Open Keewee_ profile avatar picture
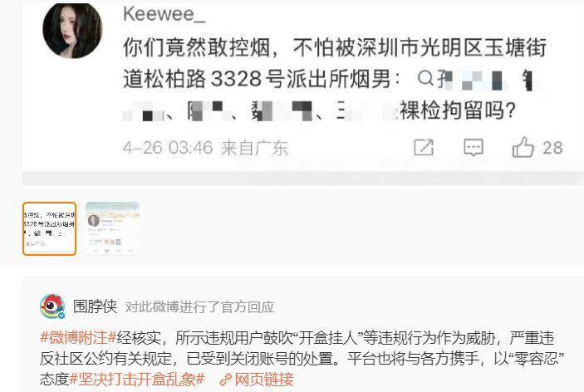 (x=72, y=31)
